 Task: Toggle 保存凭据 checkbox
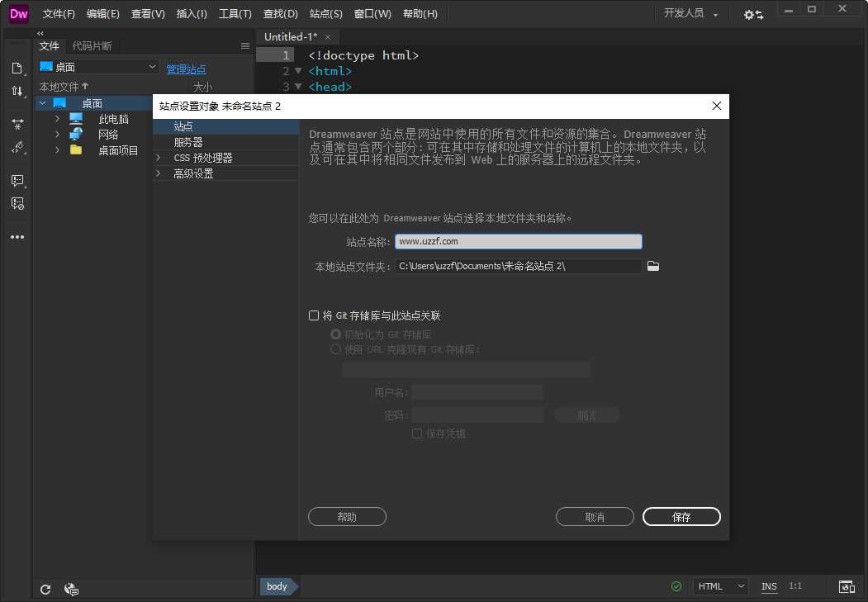click(x=417, y=434)
